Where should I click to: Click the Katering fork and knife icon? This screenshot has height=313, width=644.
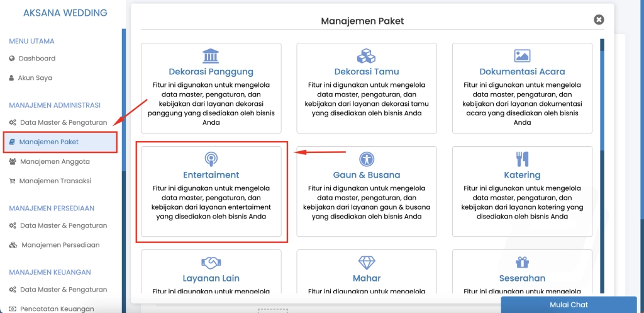[522, 159]
